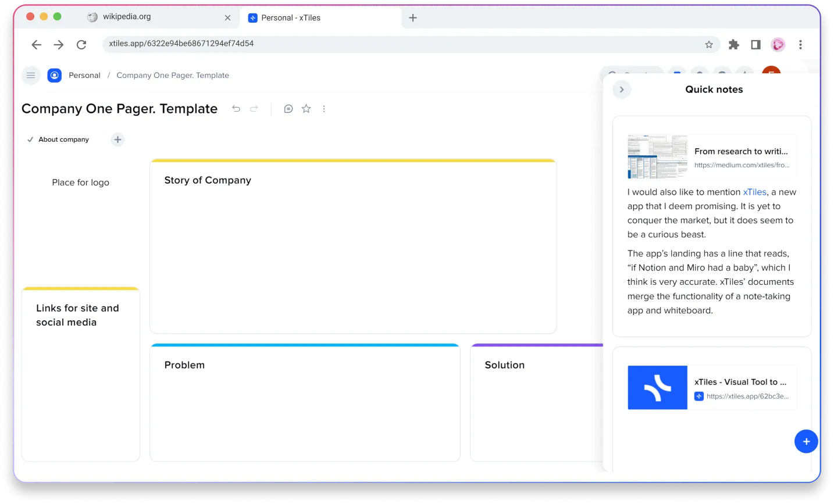Add a new quick note with blue plus

pyautogui.click(x=806, y=442)
